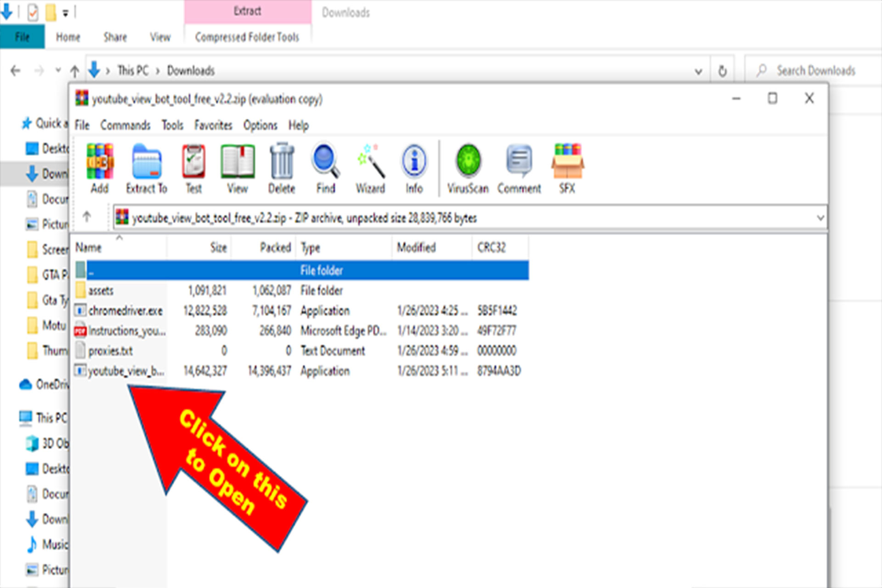Open the Explorer File tab
This screenshot has height=588, width=882.
(x=22, y=37)
